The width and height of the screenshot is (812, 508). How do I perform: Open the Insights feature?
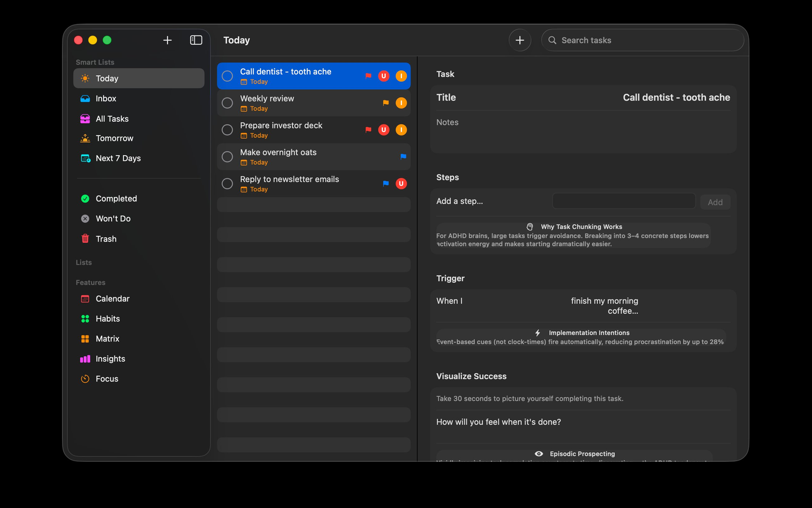pyautogui.click(x=139, y=359)
